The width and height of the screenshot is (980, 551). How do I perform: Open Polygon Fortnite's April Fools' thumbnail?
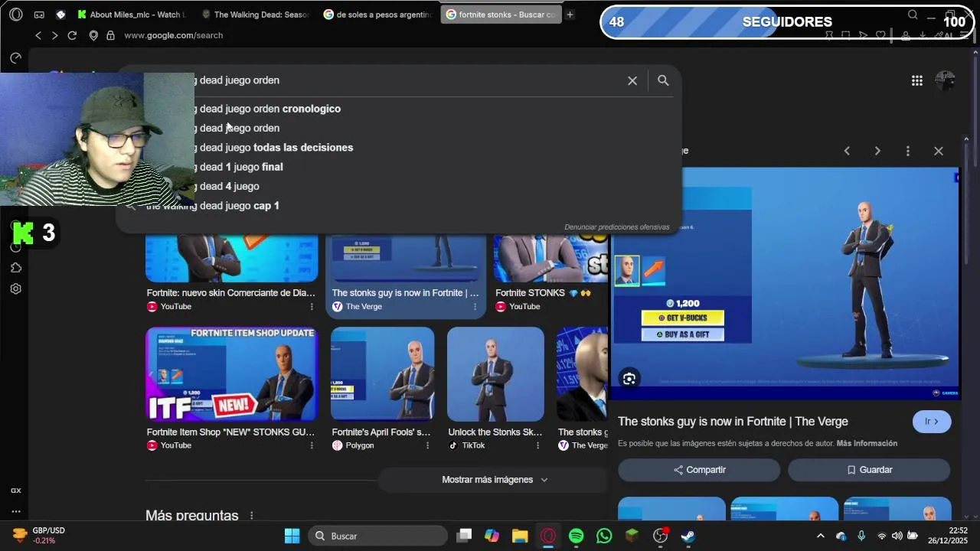pyautogui.click(x=382, y=374)
